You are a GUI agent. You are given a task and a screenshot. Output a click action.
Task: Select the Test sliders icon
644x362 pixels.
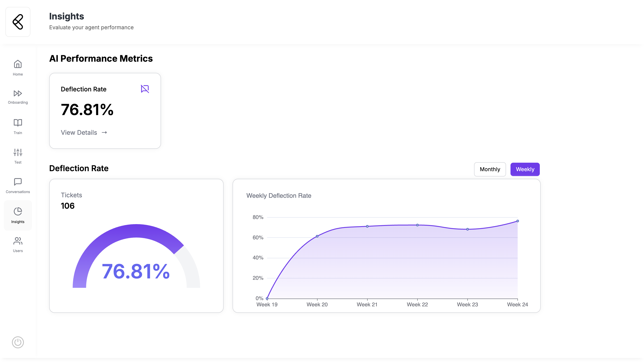18,152
